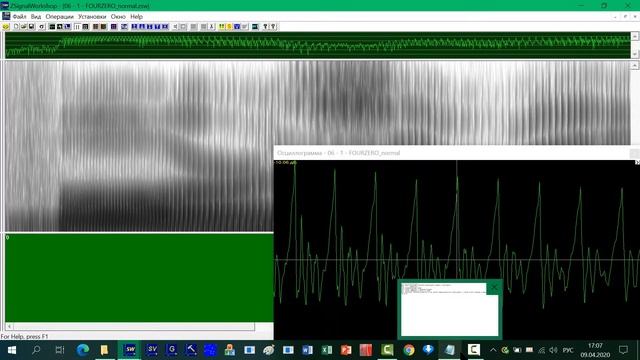Click the yellow icon at toolbar start
Viewport: 640px width, 360px height.
(6, 27)
